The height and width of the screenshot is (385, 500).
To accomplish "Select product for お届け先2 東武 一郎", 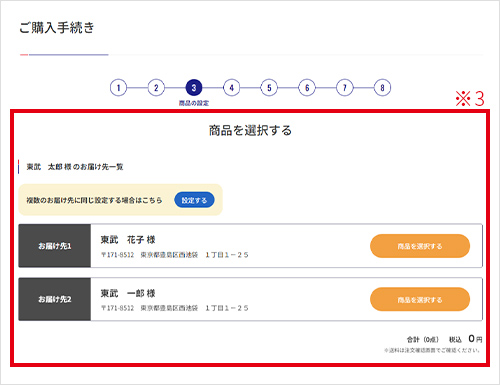I will (420, 299).
